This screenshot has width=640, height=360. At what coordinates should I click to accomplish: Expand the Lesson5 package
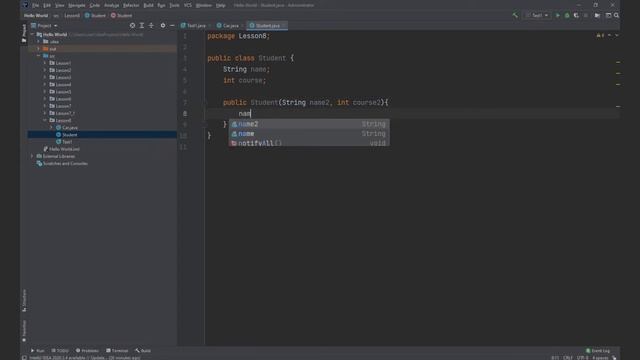click(x=45, y=92)
